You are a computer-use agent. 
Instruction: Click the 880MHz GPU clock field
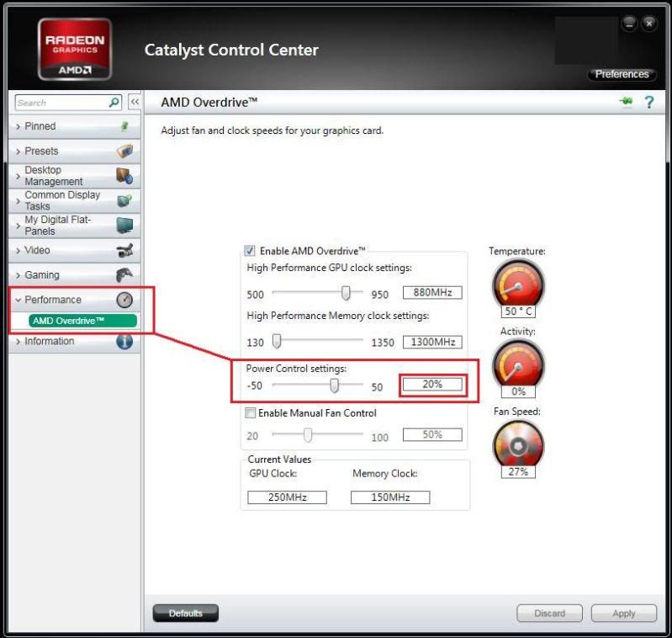pyautogui.click(x=432, y=292)
